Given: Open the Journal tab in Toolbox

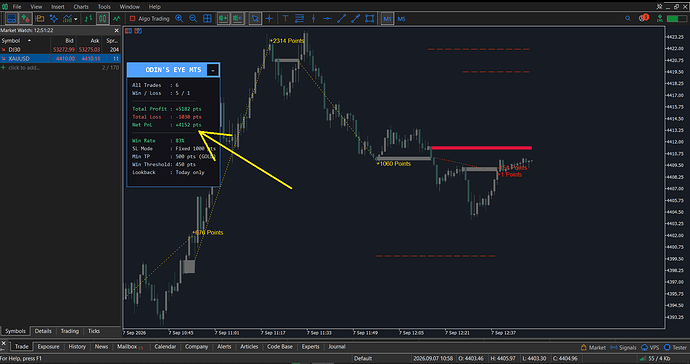Looking at the screenshot, I should (x=337, y=347).
